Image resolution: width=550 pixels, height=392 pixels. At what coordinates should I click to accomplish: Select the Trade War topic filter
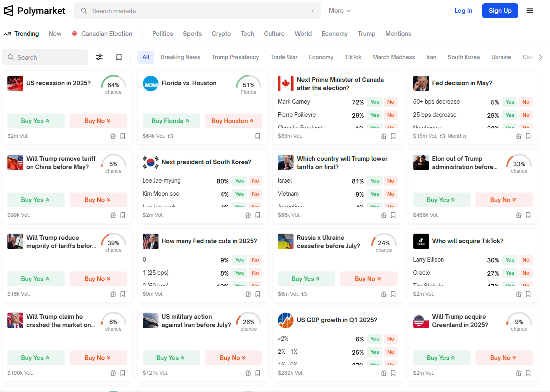point(284,57)
